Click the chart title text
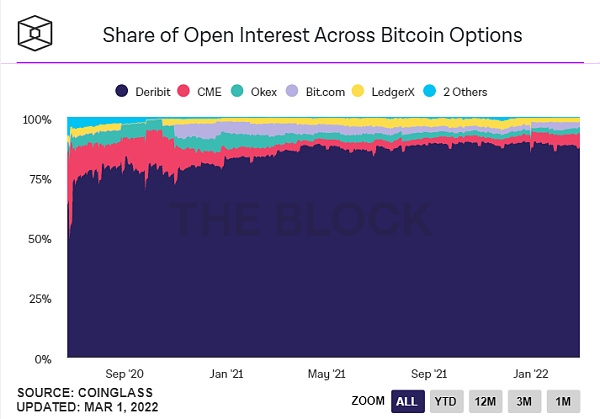Image resolution: width=600 pixels, height=419 pixels. pos(313,35)
